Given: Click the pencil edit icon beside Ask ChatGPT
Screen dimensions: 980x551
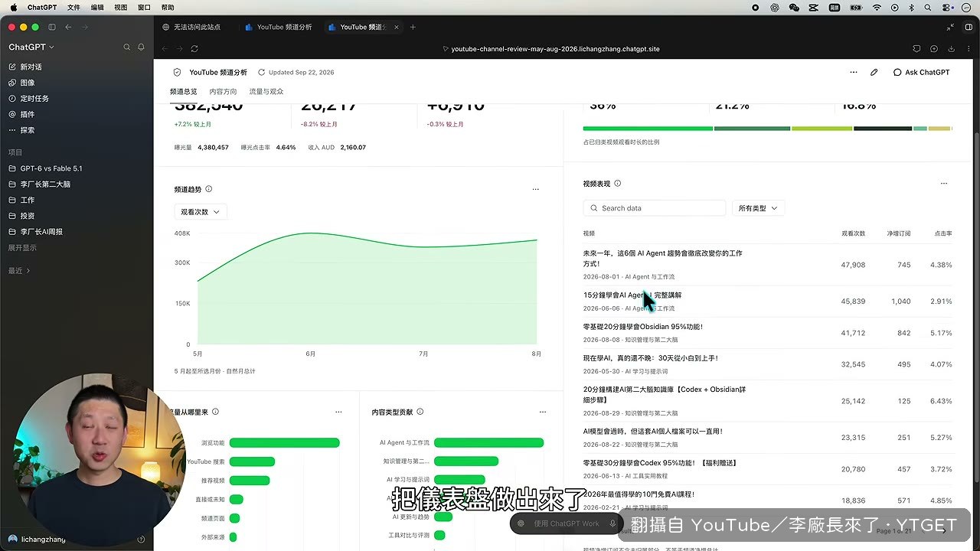Looking at the screenshot, I should point(874,73).
